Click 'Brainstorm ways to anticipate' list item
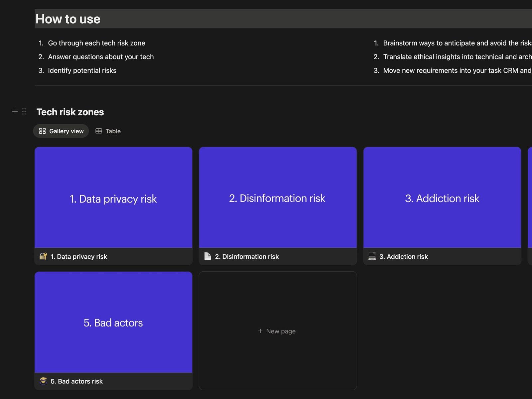532x399 pixels. click(458, 43)
